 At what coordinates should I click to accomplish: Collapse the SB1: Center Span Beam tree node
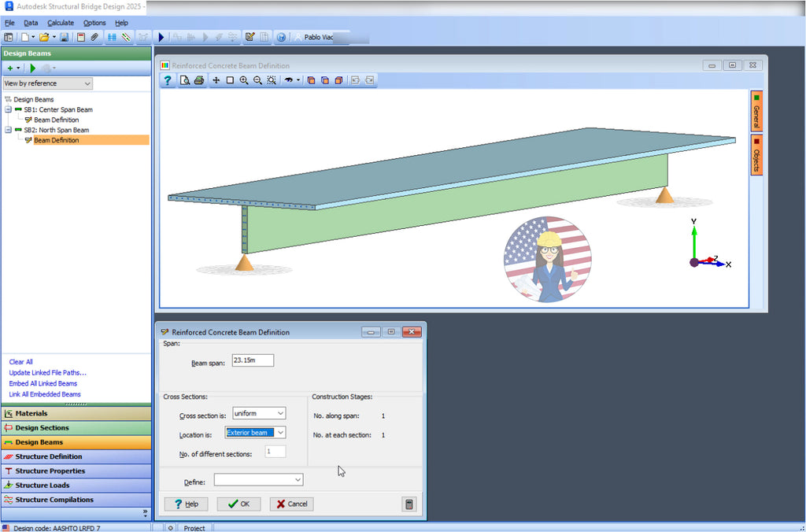[x=7, y=109]
